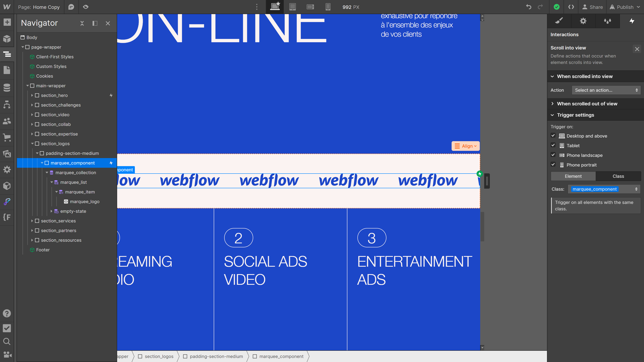The image size is (644, 362).
Task: Select the Style panel icon
Action: coord(559,21)
